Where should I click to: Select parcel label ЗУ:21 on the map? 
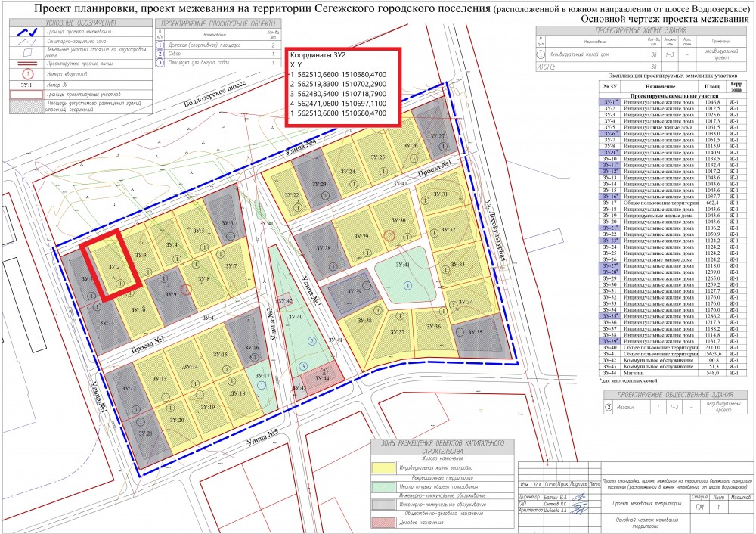[145, 433]
